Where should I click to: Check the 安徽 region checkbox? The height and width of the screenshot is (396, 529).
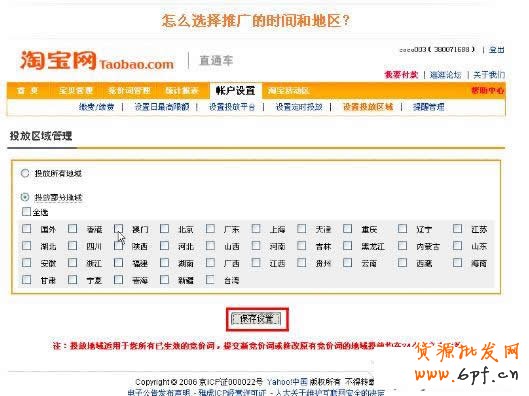pyautogui.click(x=26, y=262)
